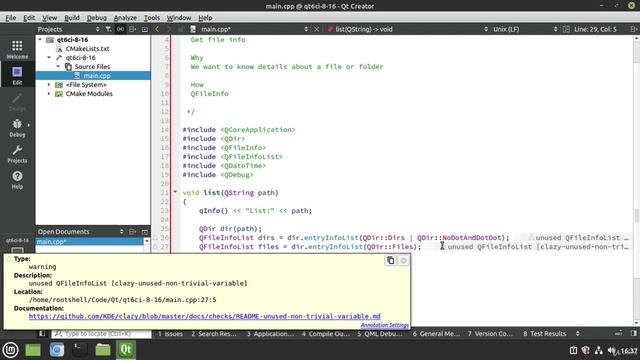The image size is (640, 360).
Task: Open the Test Results pane
Action: [544, 333]
